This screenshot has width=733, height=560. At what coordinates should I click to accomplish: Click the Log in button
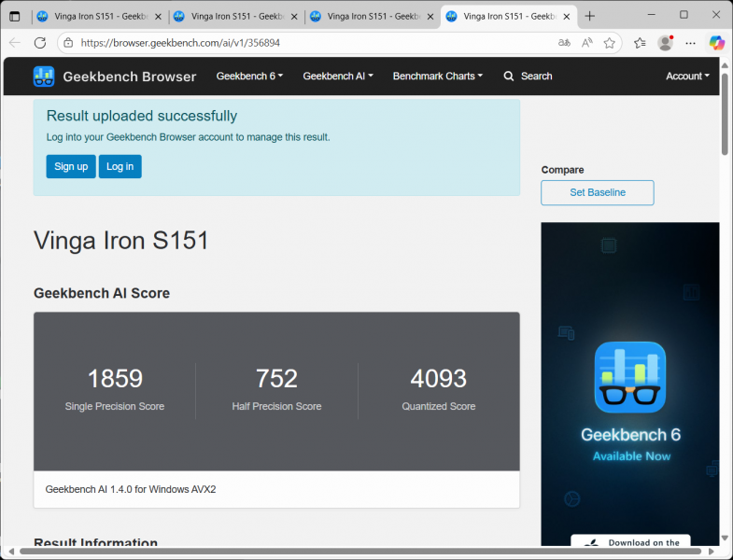pos(120,166)
